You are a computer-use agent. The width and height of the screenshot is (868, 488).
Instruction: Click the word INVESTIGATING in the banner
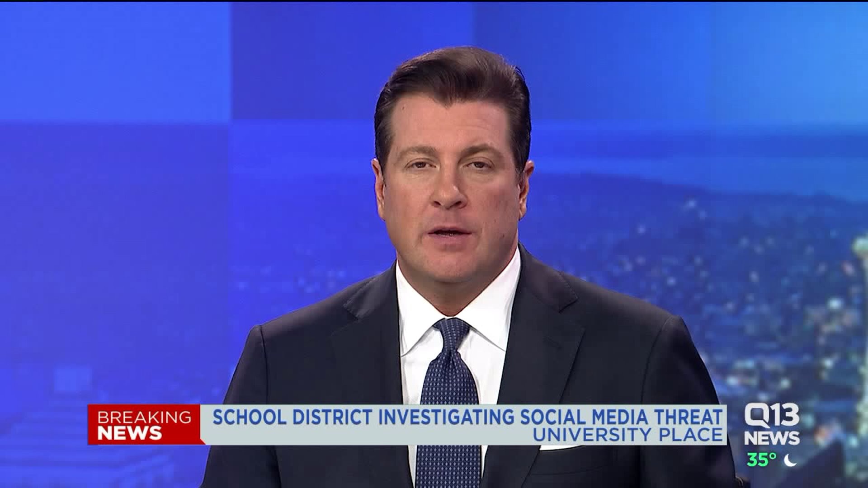(x=446, y=416)
